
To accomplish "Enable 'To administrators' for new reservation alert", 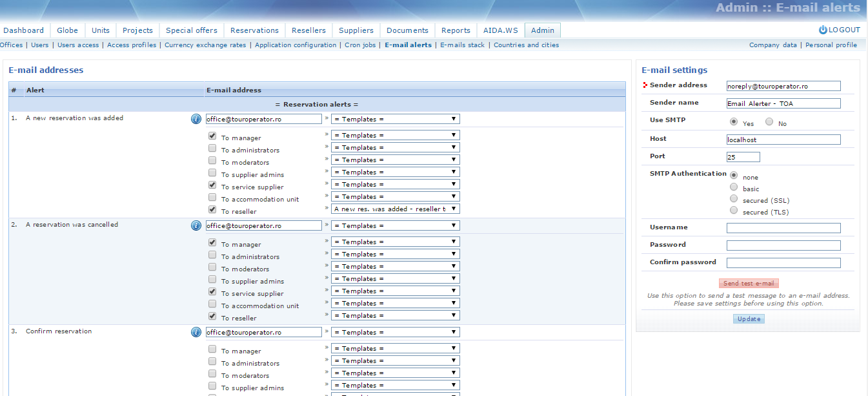I will pyautogui.click(x=212, y=149).
